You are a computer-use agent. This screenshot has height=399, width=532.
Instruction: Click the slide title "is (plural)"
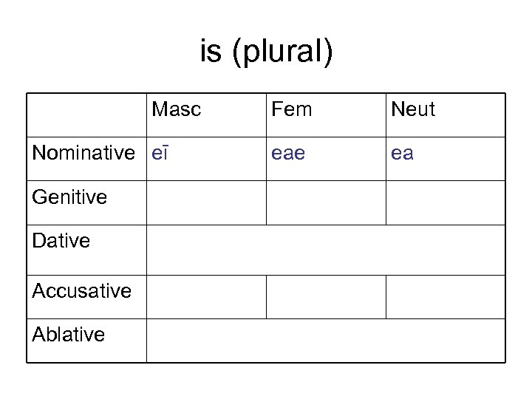coord(266,52)
